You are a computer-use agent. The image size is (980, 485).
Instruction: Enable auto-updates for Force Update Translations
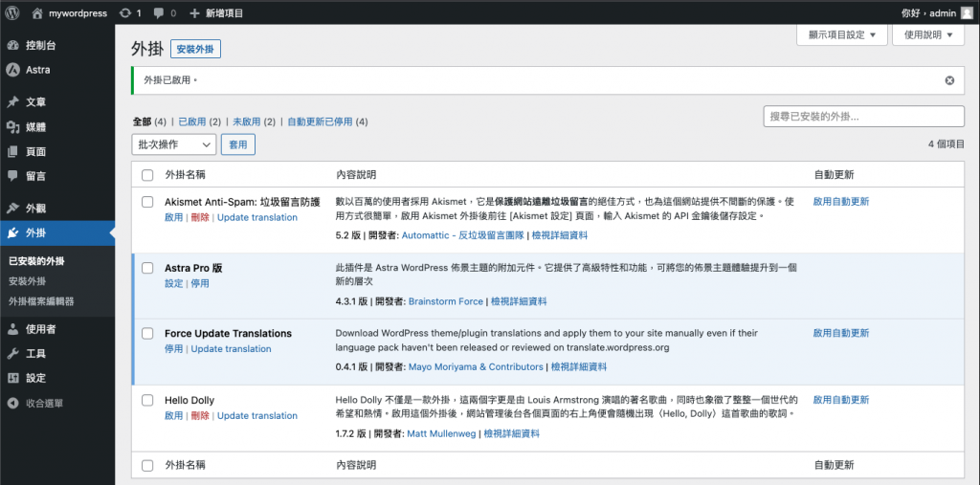(841, 334)
